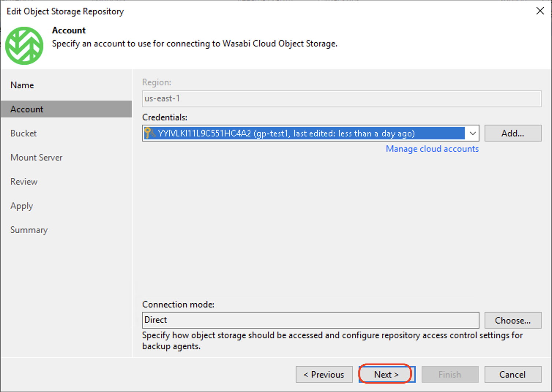Click the Specify how object storage help text

[332, 340]
